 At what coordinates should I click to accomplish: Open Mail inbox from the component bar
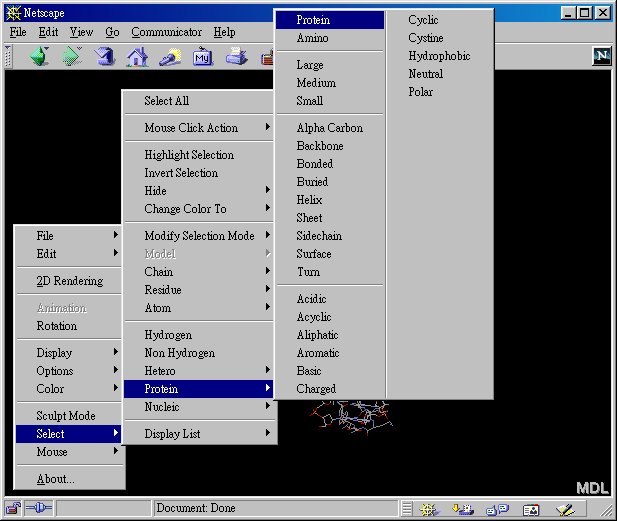(x=463, y=510)
